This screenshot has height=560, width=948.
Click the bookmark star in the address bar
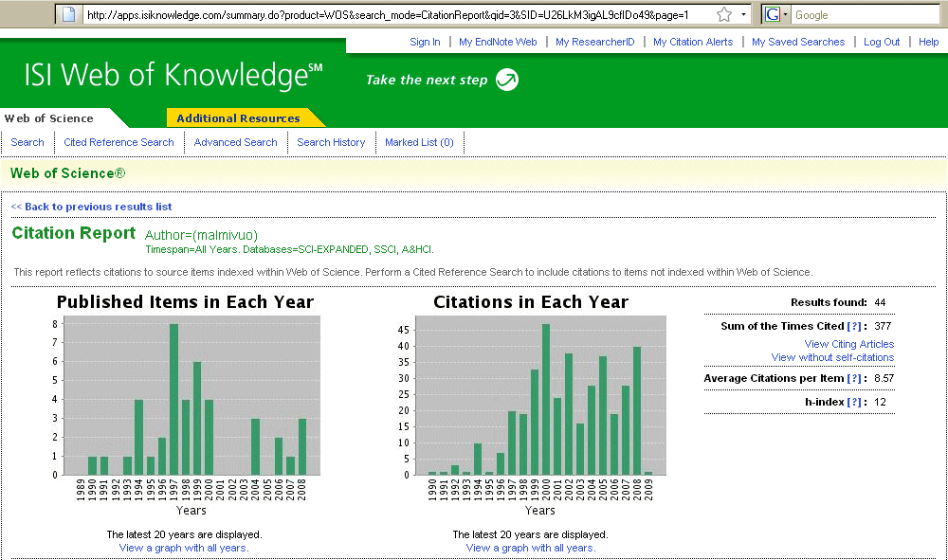(x=724, y=14)
